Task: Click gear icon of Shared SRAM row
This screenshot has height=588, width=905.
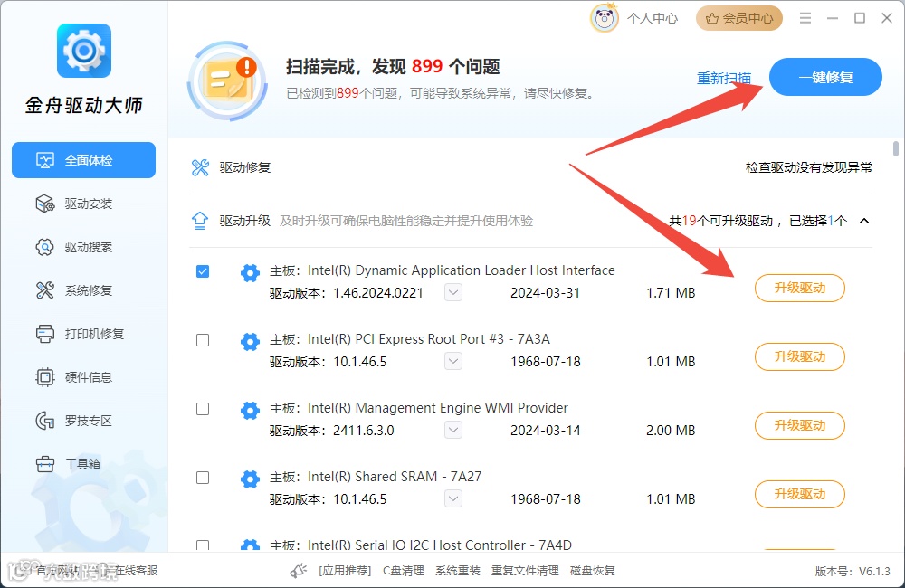Action: tap(250, 479)
